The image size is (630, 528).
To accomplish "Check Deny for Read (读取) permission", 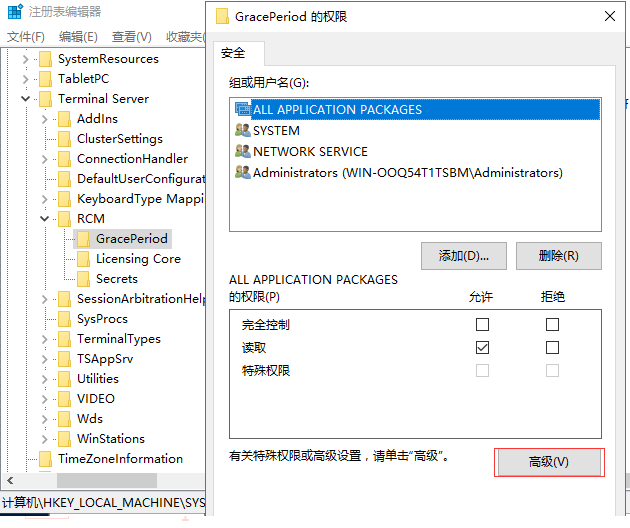I will click(x=552, y=348).
